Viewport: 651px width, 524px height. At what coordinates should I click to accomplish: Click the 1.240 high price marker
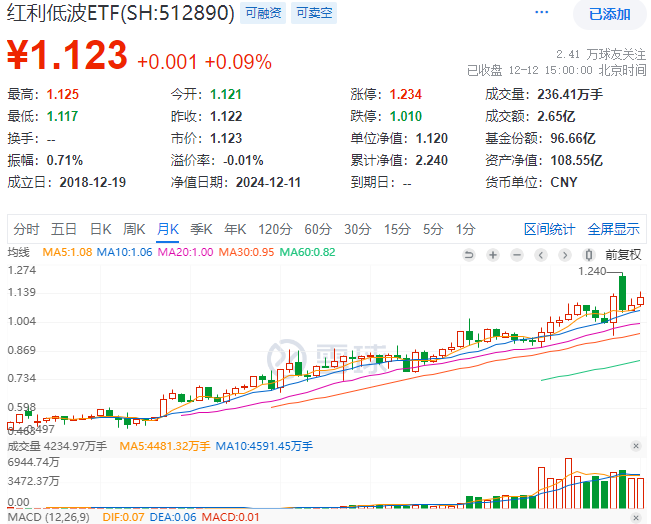[x=592, y=271]
